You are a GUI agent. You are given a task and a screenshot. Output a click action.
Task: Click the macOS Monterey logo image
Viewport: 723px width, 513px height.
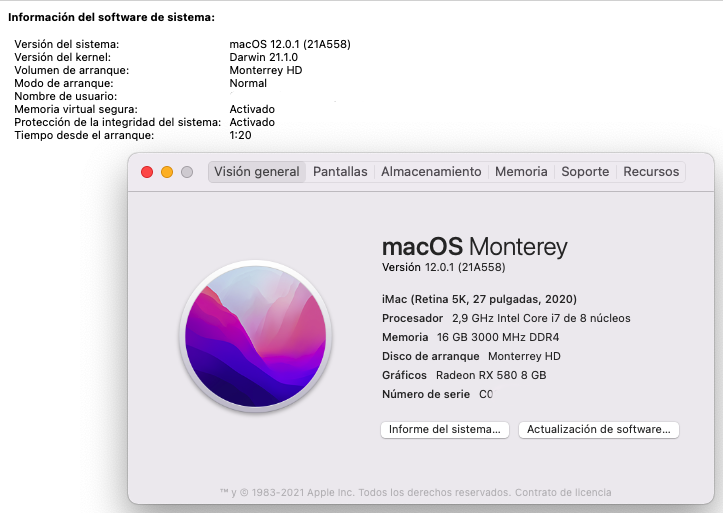[255, 336]
